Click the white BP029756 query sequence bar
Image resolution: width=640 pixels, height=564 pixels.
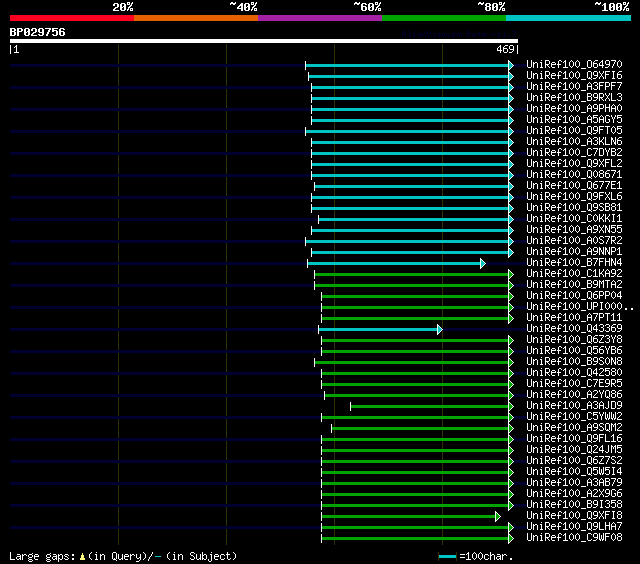click(264, 41)
